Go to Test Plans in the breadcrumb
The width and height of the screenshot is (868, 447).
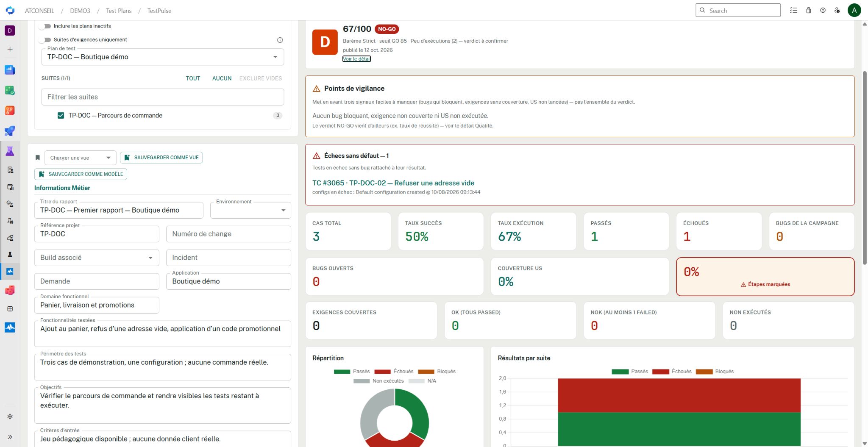(119, 11)
